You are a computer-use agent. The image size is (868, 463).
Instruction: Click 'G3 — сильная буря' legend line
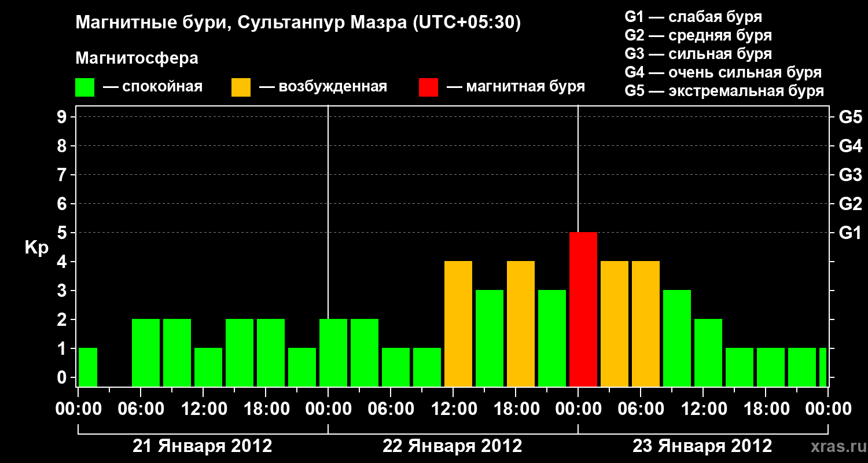pyautogui.click(x=698, y=54)
